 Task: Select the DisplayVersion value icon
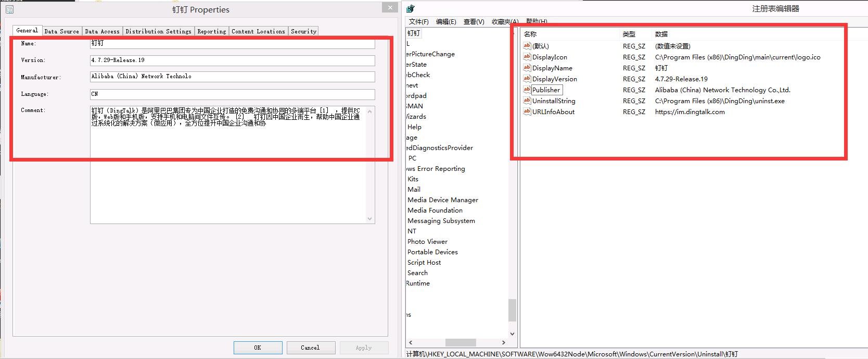point(527,79)
